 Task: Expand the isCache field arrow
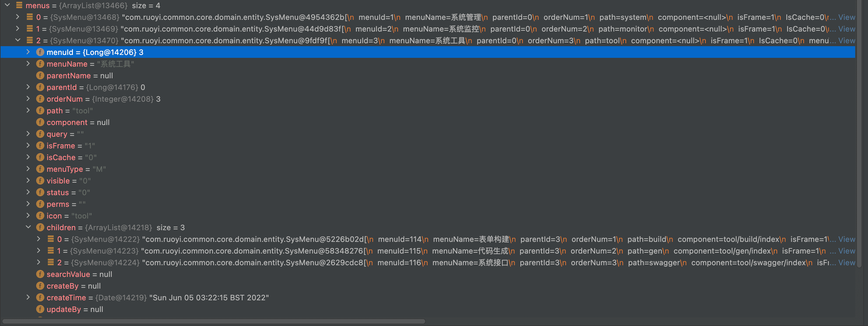pos(28,157)
